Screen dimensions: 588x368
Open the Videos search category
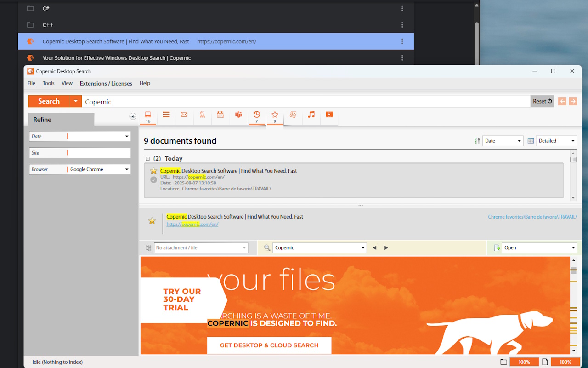tap(329, 115)
